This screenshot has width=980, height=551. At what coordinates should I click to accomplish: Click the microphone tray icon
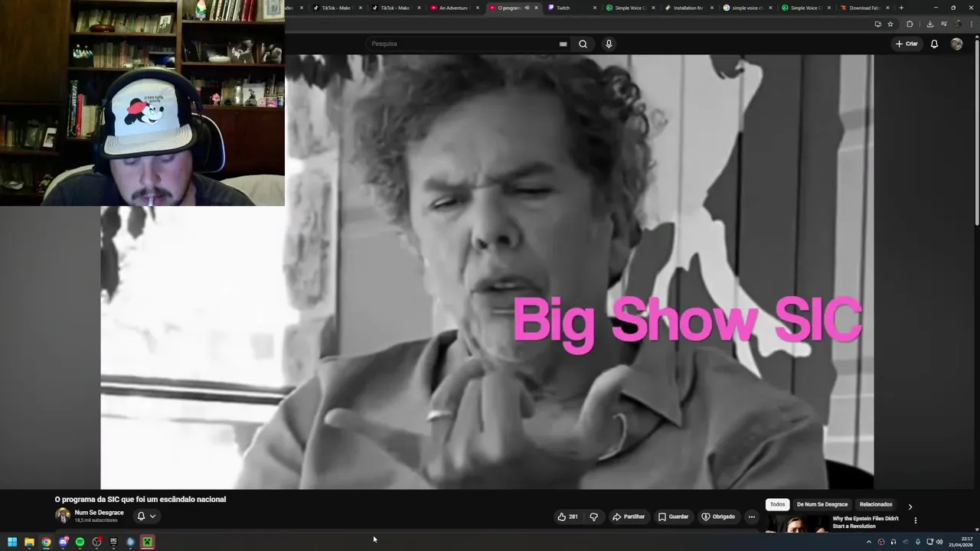(x=918, y=542)
